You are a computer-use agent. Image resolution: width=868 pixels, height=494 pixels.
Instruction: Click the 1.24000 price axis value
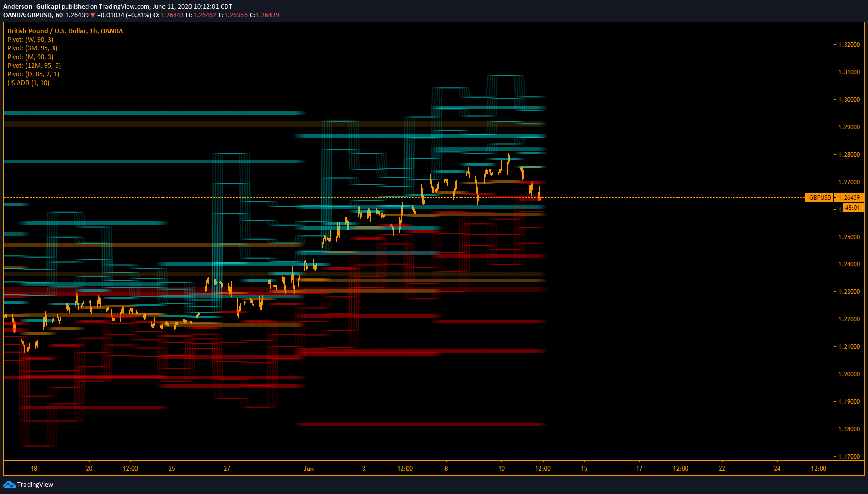click(849, 264)
